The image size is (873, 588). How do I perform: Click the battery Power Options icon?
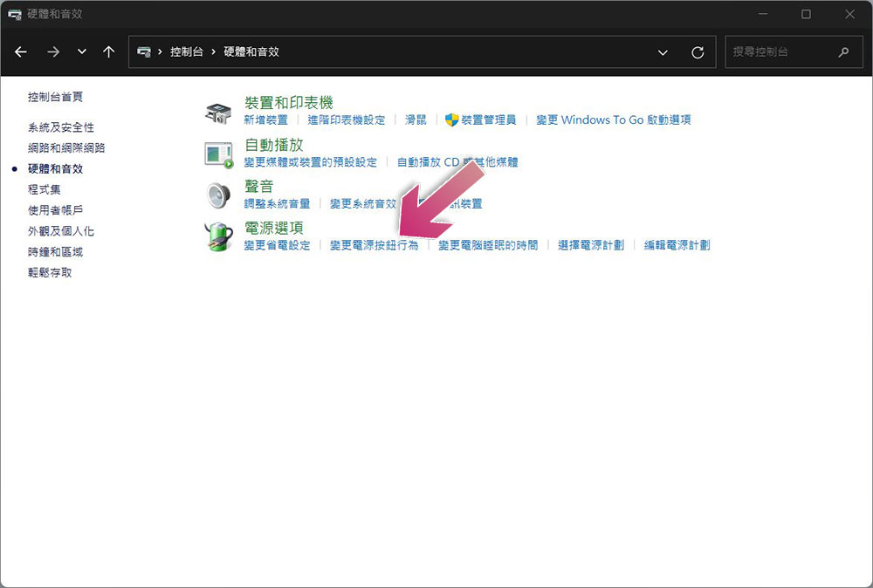(x=219, y=237)
